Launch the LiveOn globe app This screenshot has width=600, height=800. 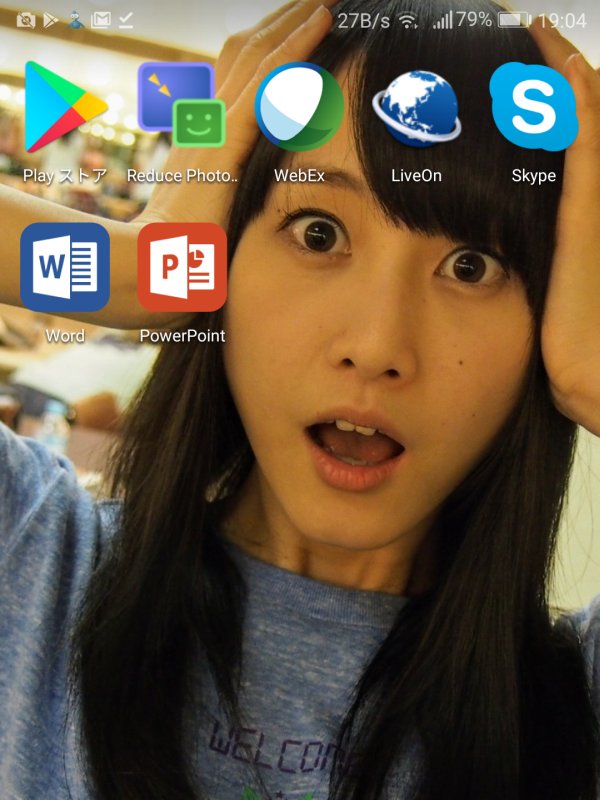tap(417, 109)
